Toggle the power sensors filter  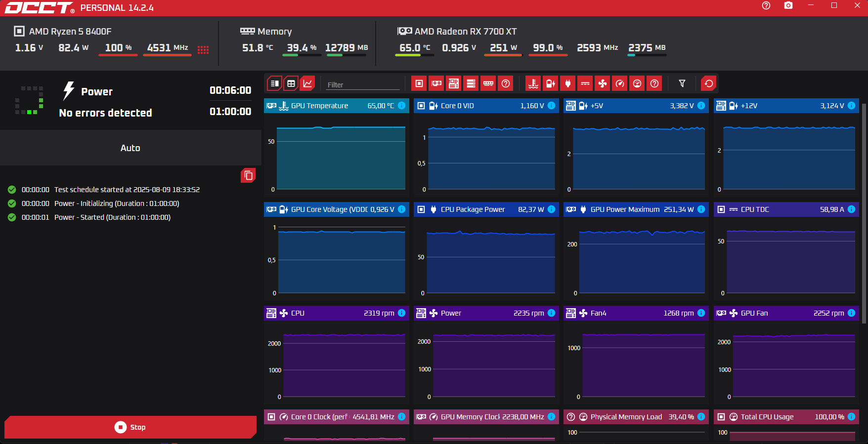(567, 83)
